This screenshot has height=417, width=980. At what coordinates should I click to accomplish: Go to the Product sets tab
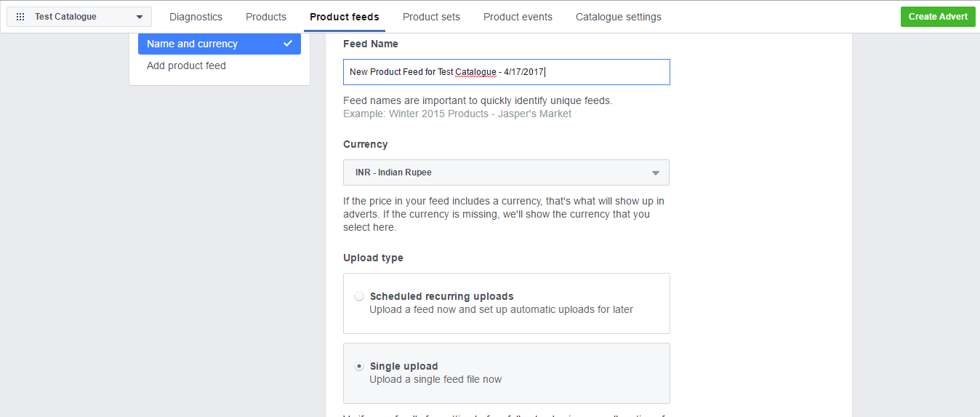(x=431, y=17)
